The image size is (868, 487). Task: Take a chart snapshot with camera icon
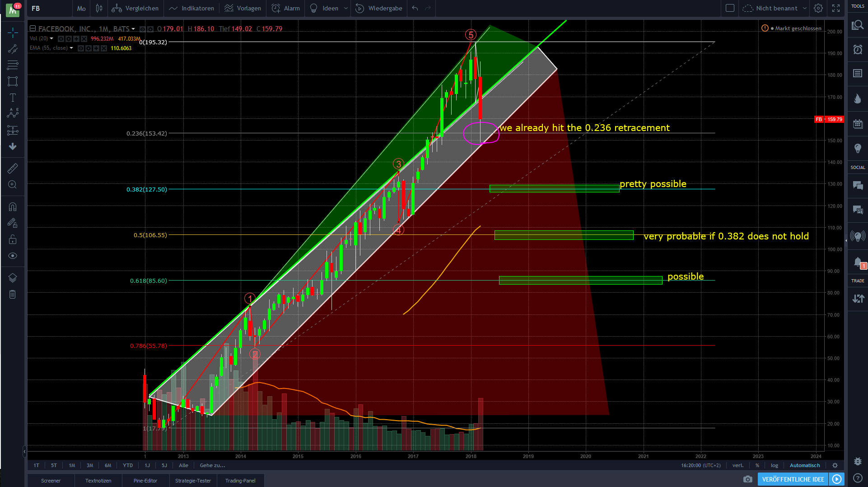748,479
